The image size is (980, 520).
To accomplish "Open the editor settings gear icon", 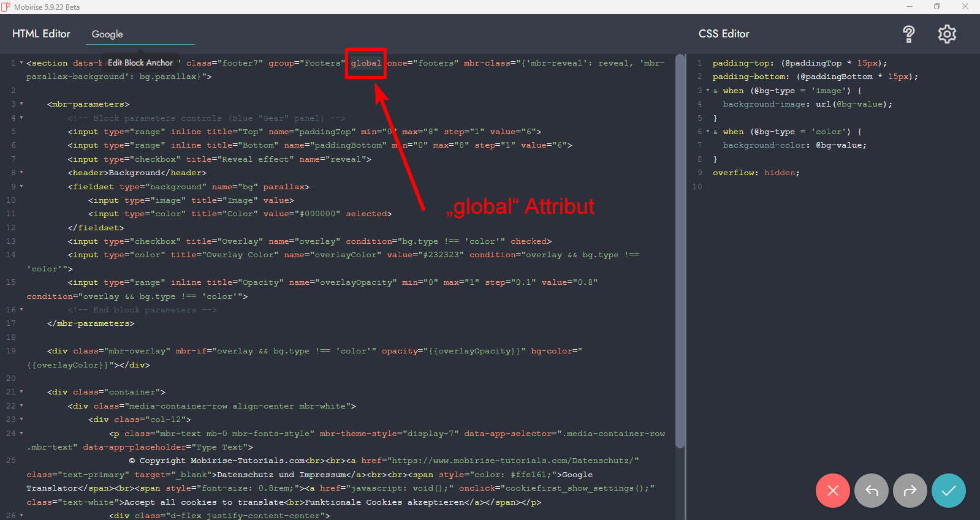I will (947, 34).
